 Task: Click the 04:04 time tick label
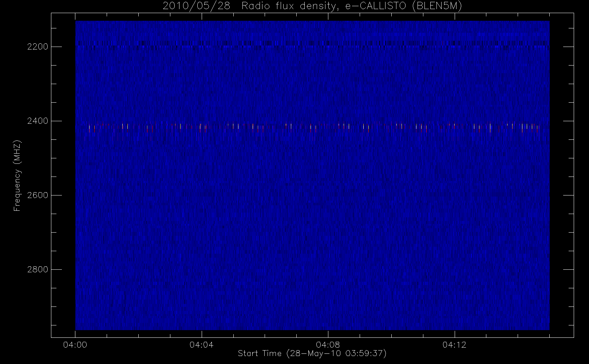click(201, 345)
